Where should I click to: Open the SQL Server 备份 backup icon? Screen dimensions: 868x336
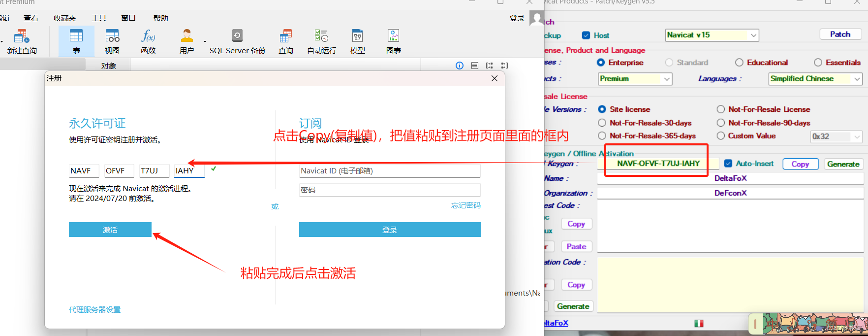(237, 41)
